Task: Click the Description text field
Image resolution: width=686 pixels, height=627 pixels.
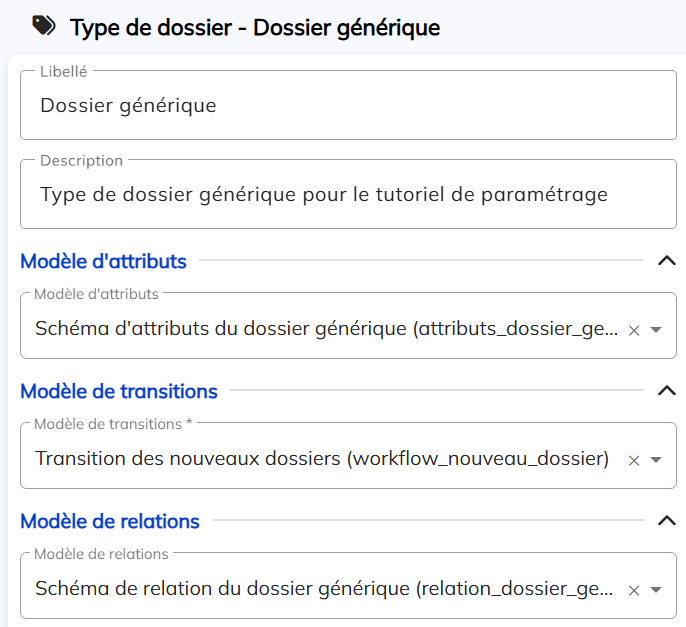Action: coord(348,195)
